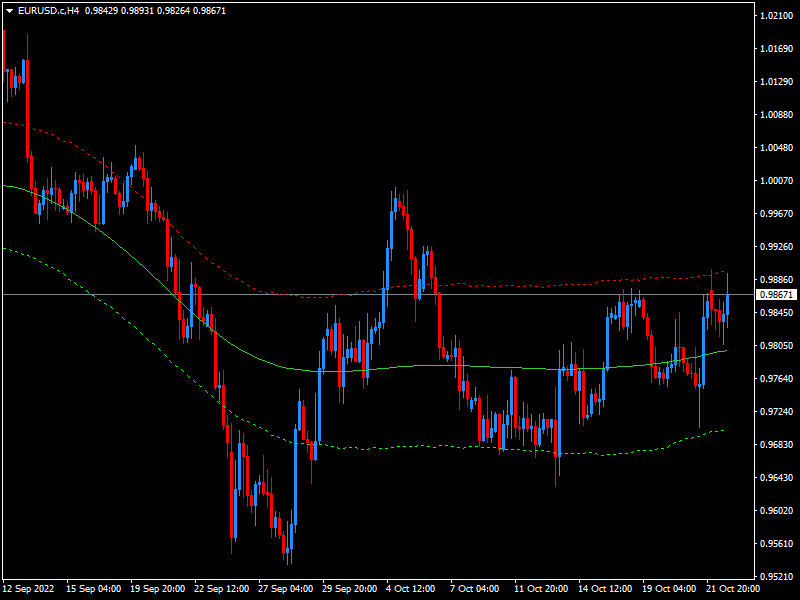Screen dimensions: 800x600
Task: Select the 21 Oct 20:00 time axis label
Action: [733, 589]
